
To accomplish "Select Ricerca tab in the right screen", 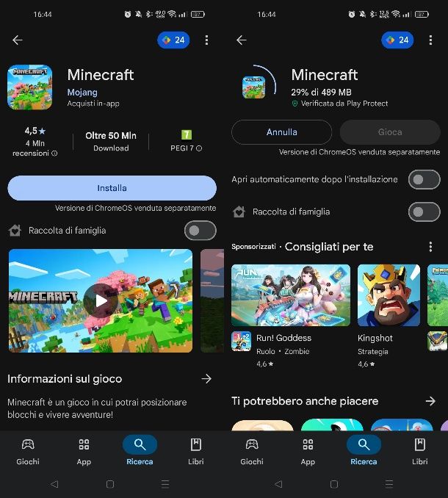I will 364,452.
